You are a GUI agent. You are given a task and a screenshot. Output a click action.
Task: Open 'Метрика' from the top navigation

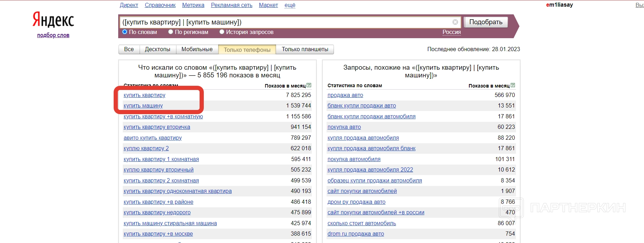pos(193,5)
